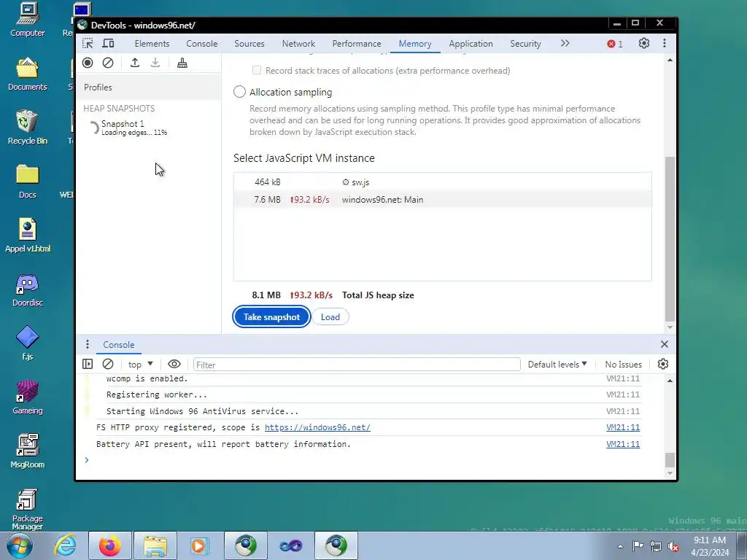Click the taskbar clock showing 9:11 AM

point(710,545)
